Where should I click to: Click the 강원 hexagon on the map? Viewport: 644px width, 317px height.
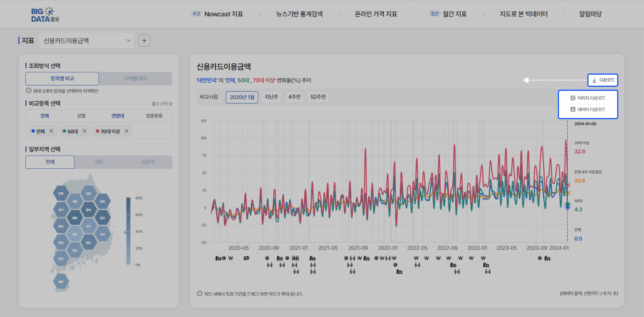pos(88,193)
